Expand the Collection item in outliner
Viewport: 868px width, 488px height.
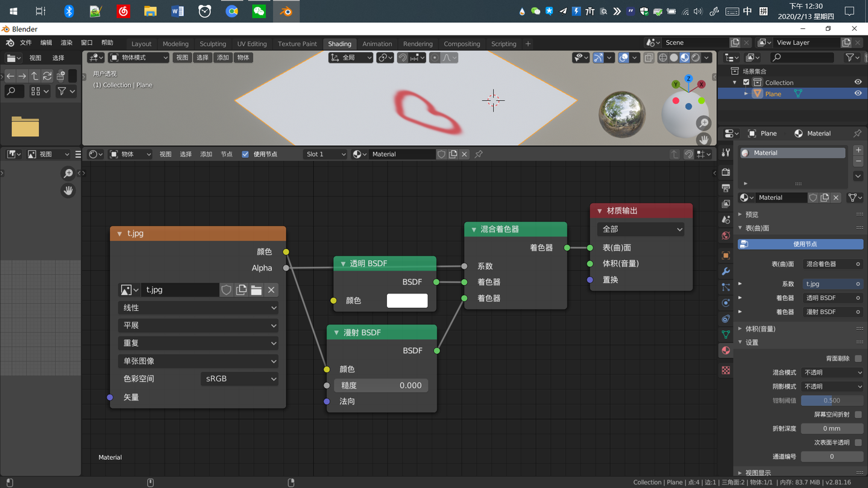coord(735,82)
